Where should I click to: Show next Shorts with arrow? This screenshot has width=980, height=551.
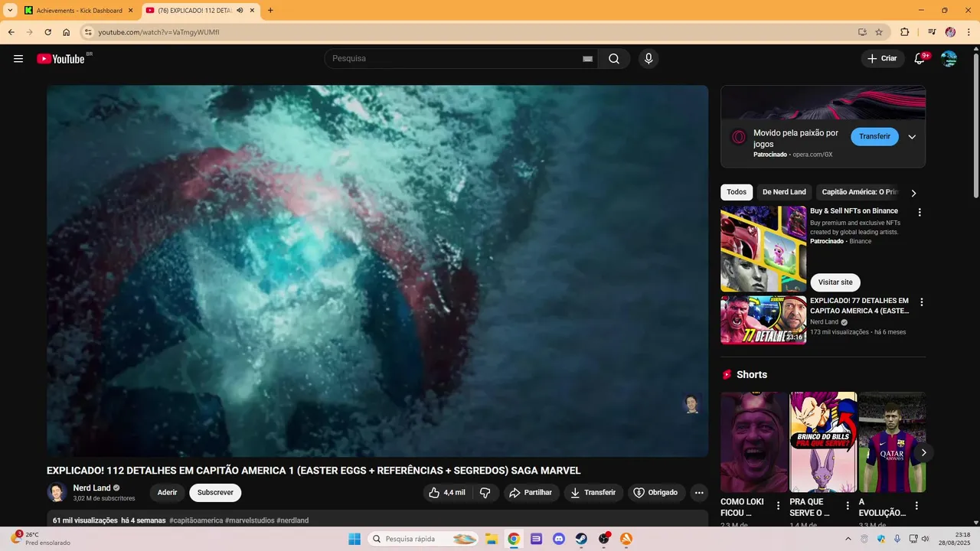[x=923, y=452]
